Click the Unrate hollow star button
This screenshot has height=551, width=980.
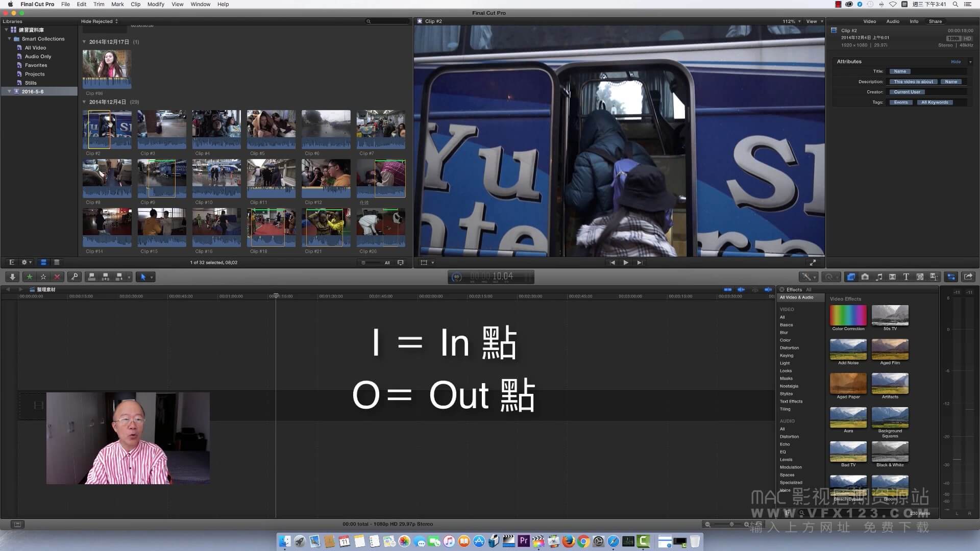click(x=43, y=277)
